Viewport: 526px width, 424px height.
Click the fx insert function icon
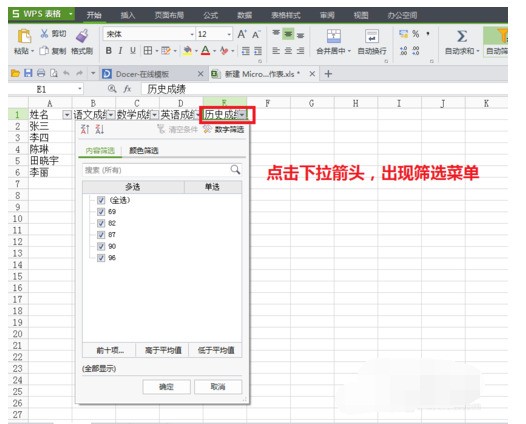pyautogui.click(x=127, y=89)
